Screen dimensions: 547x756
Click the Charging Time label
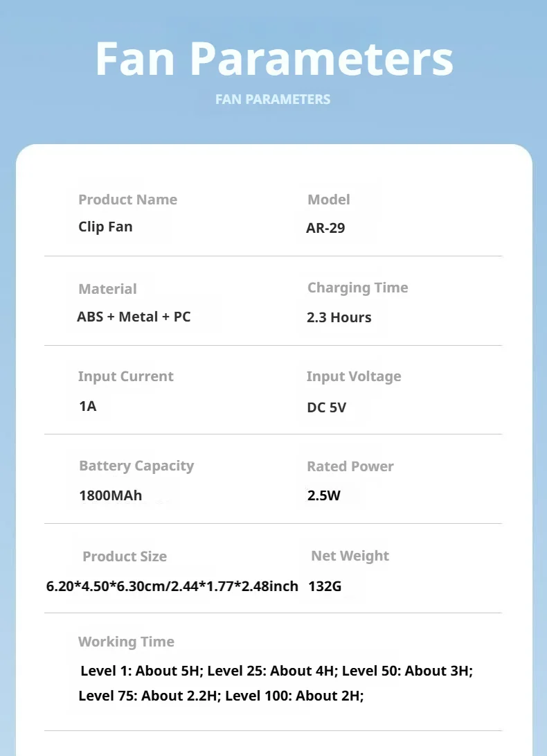[357, 288]
